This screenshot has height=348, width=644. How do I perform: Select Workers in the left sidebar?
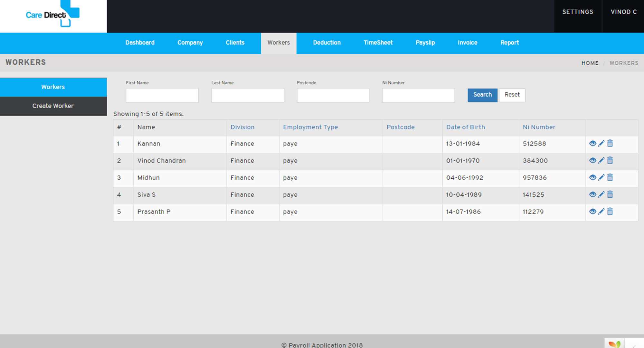click(53, 87)
